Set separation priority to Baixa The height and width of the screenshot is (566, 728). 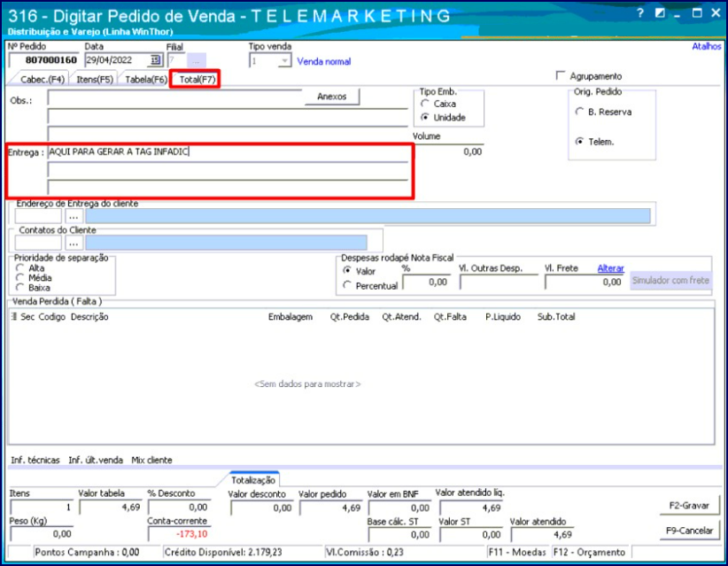pyautogui.click(x=19, y=287)
